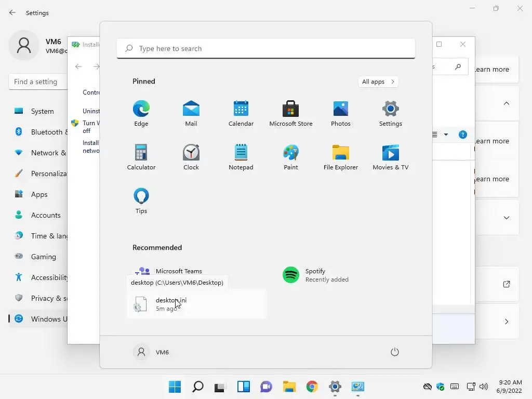Open taskbar Search icon
The height and width of the screenshot is (399, 532).
[x=197, y=387]
